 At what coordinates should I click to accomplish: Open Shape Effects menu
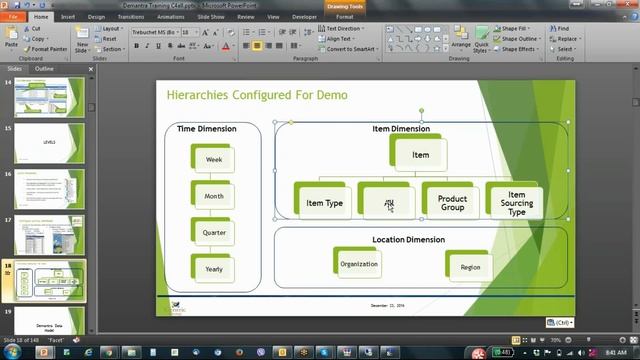[516, 49]
